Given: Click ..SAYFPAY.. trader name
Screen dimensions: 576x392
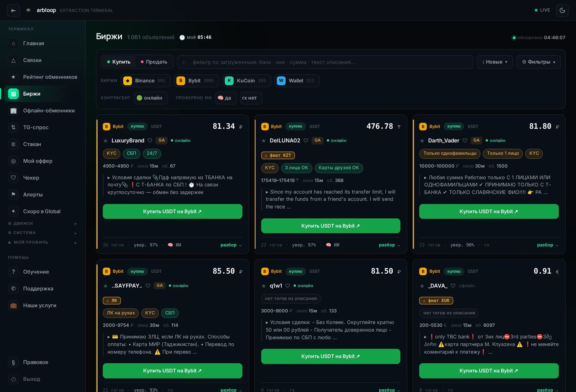Looking at the screenshot, I should 127,286.
